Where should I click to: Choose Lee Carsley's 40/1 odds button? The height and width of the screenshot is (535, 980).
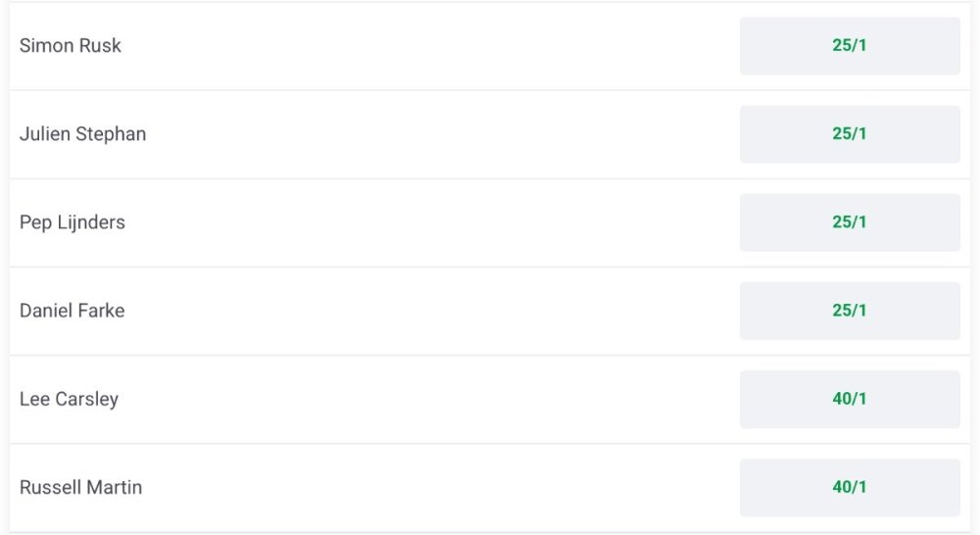coord(849,399)
